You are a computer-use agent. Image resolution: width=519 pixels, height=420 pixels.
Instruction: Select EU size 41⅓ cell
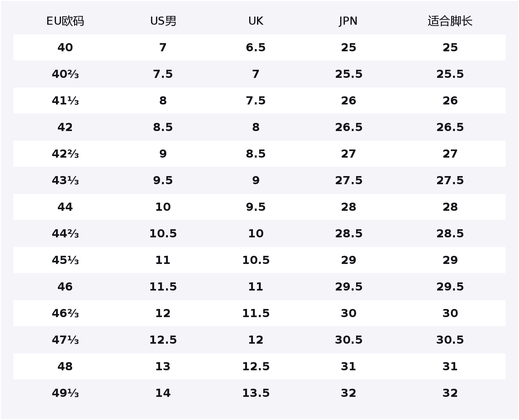[x=65, y=101]
